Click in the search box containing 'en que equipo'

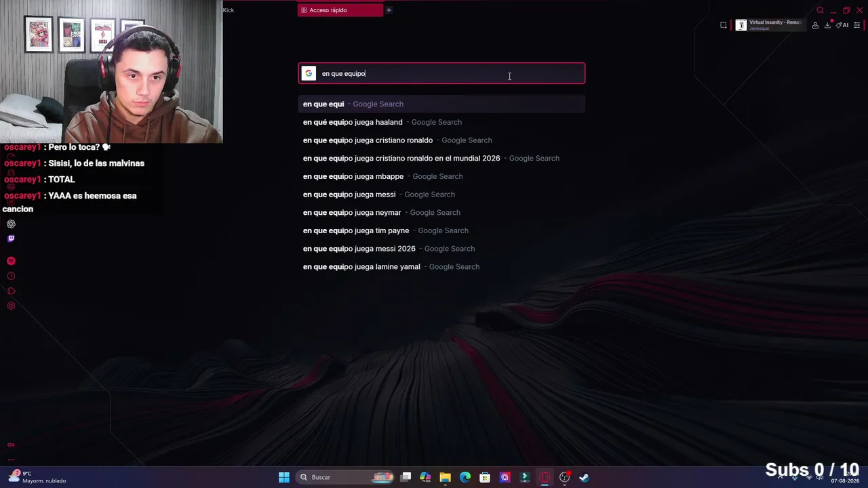click(x=441, y=73)
